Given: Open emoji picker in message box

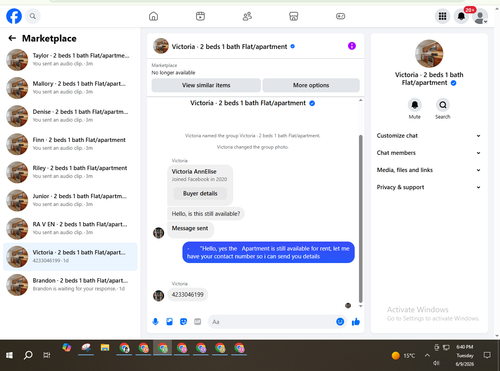Looking at the screenshot, I should (x=340, y=322).
